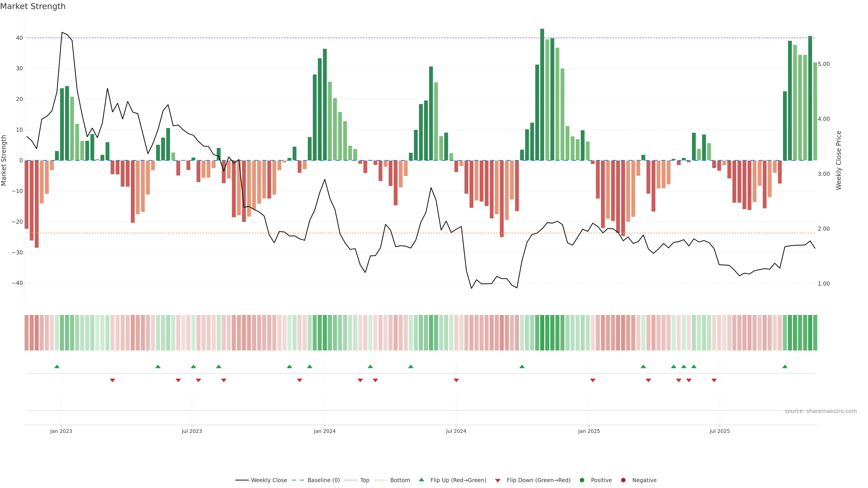Click the source: sharemaestro.com text
The image size is (868, 488).
pyautogui.click(x=821, y=411)
